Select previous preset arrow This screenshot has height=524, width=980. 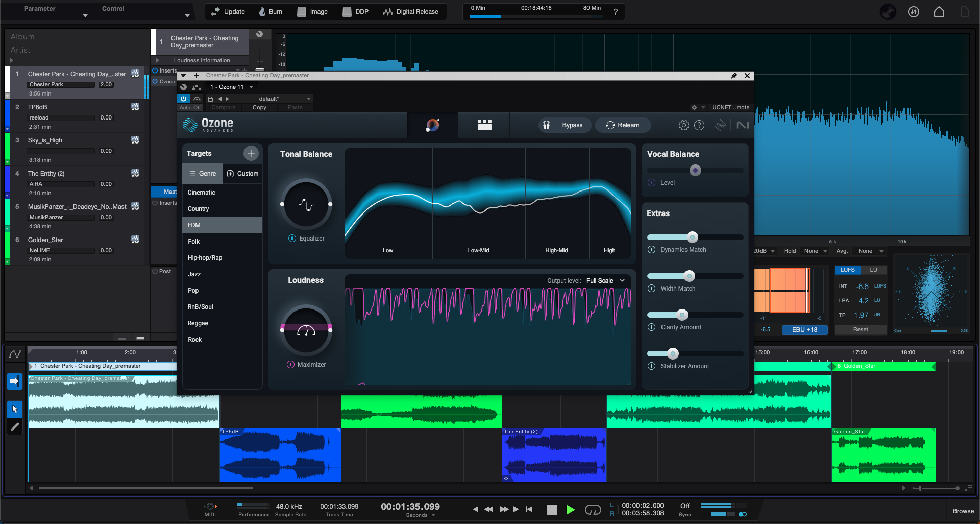pos(220,99)
